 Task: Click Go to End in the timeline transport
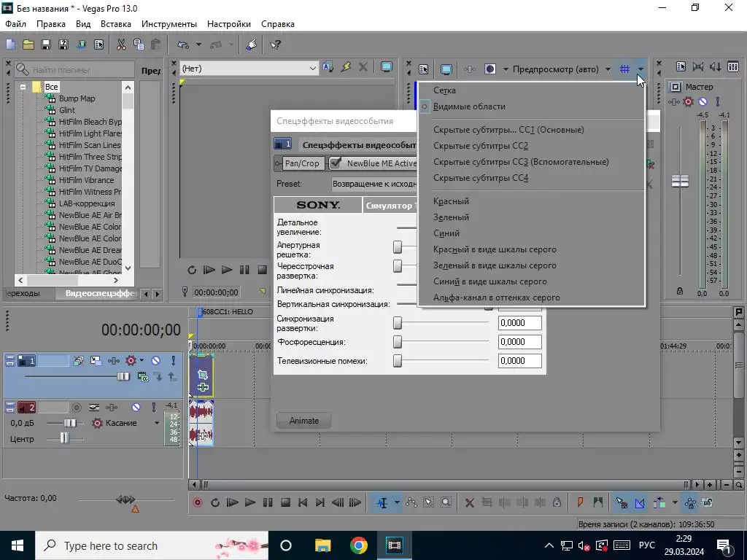coord(320,502)
